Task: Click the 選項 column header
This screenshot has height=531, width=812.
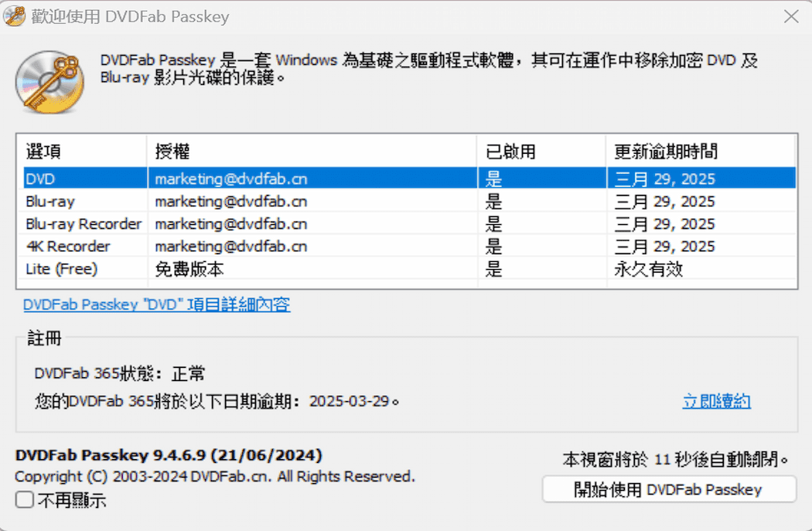Action: coord(82,151)
